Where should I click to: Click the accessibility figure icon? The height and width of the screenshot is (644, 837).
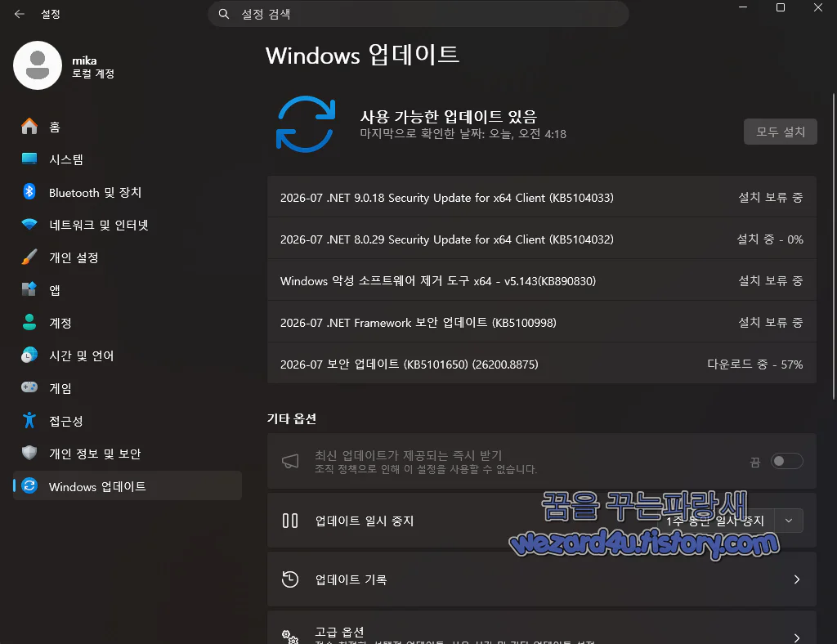point(29,420)
